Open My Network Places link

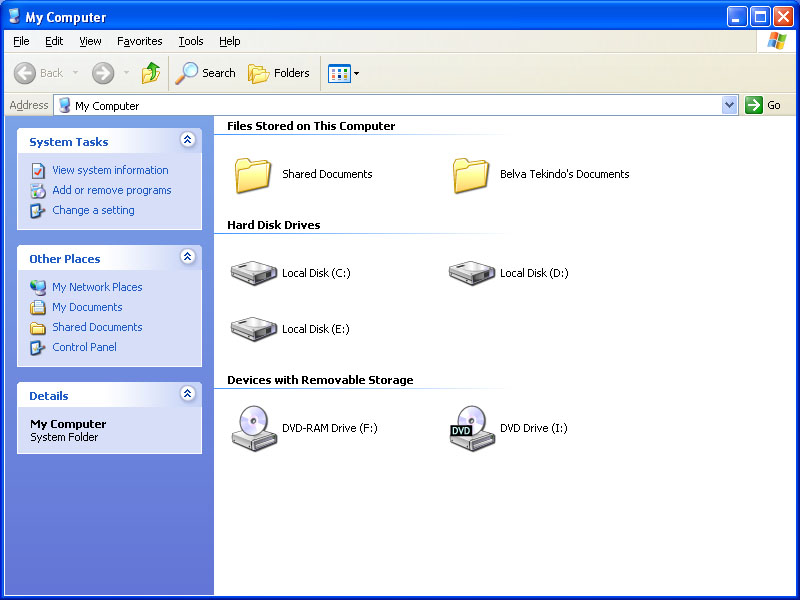tap(97, 287)
